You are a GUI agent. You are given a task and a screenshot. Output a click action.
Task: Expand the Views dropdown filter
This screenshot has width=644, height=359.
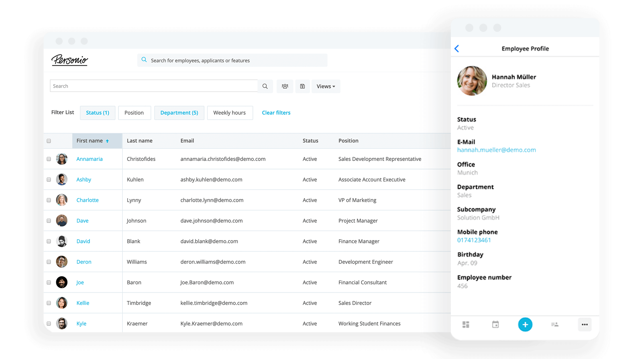(326, 86)
